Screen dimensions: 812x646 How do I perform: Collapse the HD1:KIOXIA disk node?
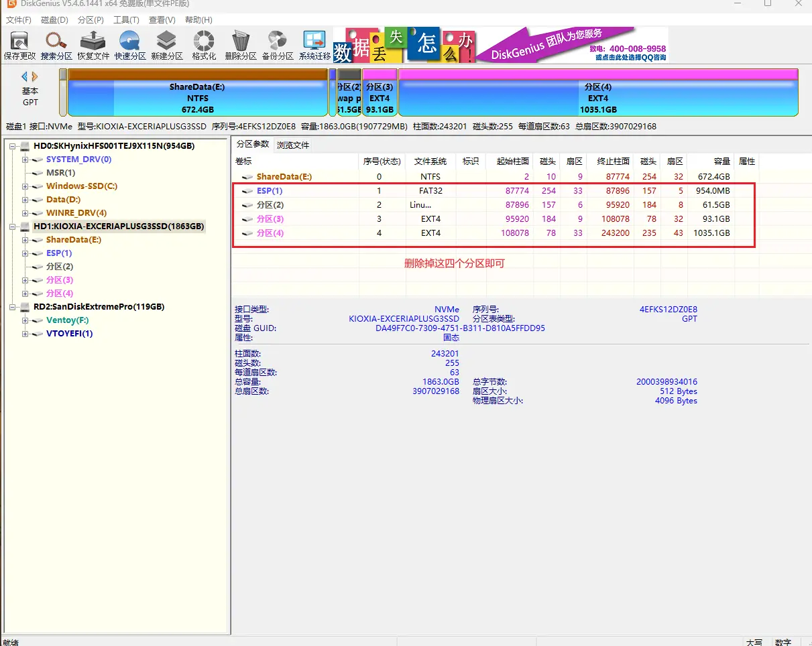(13, 227)
